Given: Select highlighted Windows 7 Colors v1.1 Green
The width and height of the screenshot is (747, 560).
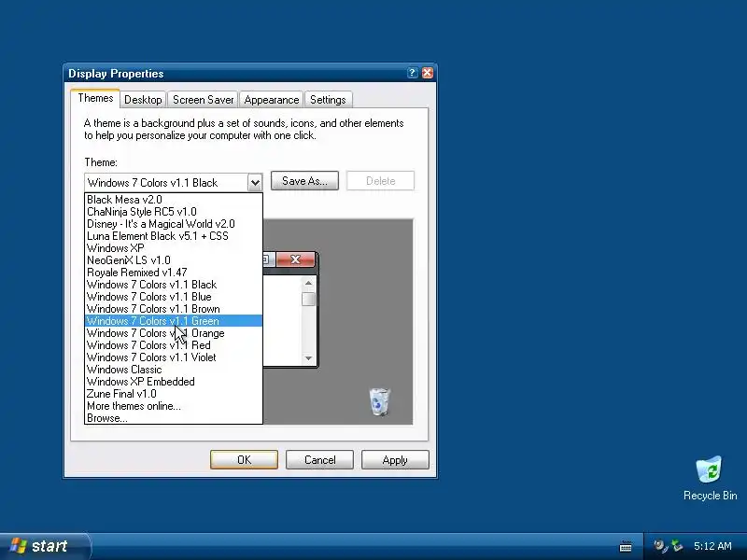Looking at the screenshot, I should [x=174, y=321].
